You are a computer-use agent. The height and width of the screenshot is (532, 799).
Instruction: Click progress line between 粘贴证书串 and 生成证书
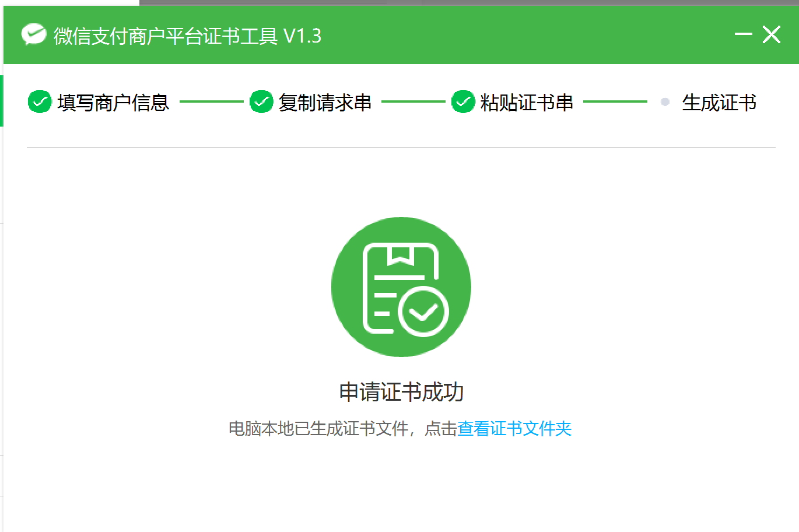click(615, 101)
